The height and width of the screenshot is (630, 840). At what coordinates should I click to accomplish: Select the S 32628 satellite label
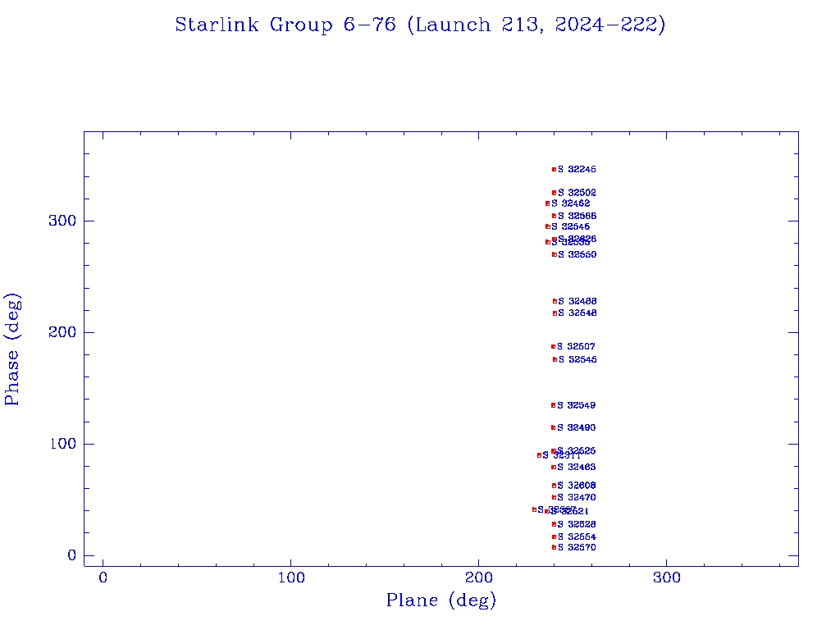(x=576, y=524)
